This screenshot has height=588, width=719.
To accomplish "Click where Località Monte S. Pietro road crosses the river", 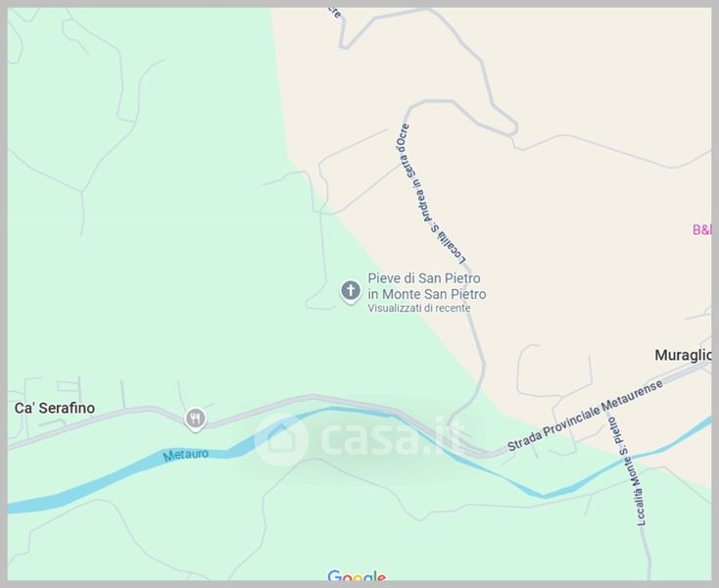I will [x=626, y=458].
